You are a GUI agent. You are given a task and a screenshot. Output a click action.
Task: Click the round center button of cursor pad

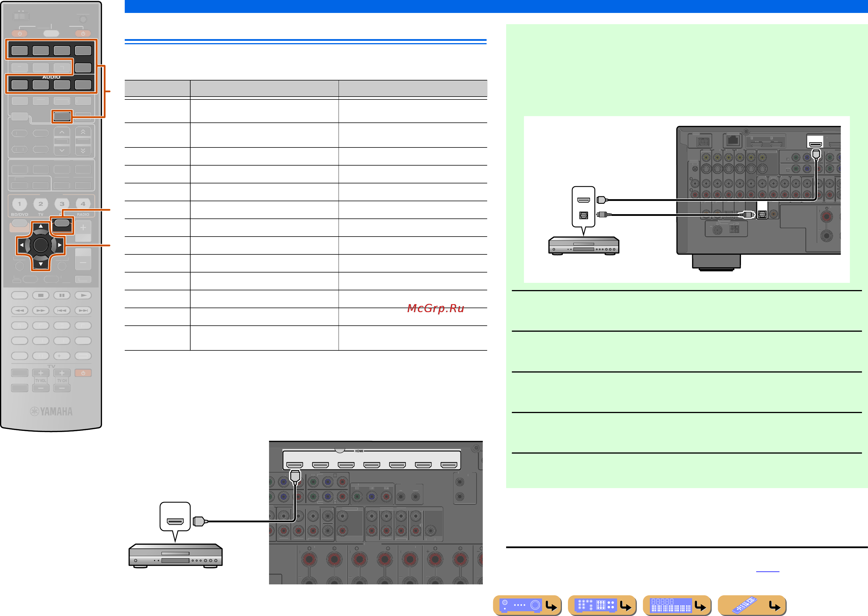point(41,245)
